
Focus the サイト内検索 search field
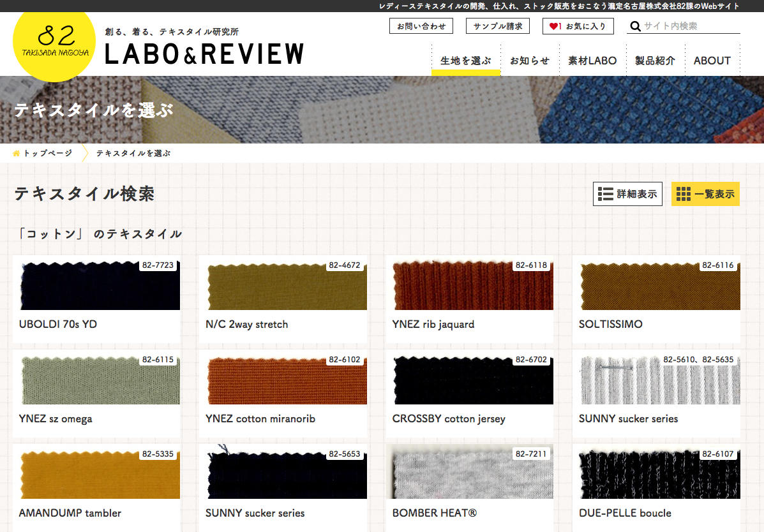(691, 26)
